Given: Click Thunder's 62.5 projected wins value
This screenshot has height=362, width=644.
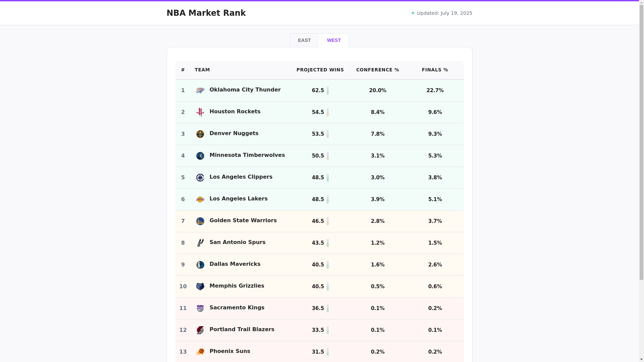Looking at the screenshot, I should tap(318, 90).
